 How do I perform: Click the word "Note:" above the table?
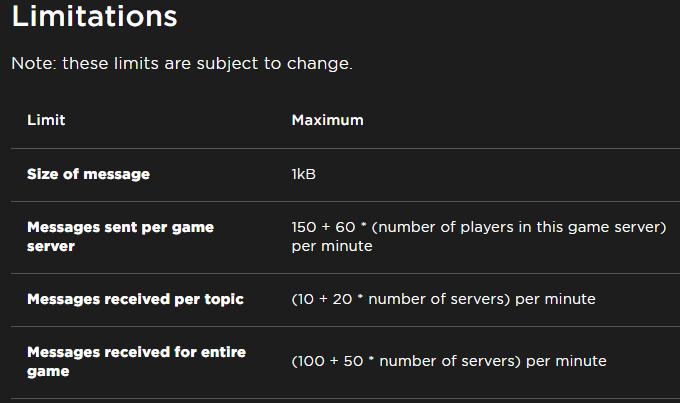point(34,63)
